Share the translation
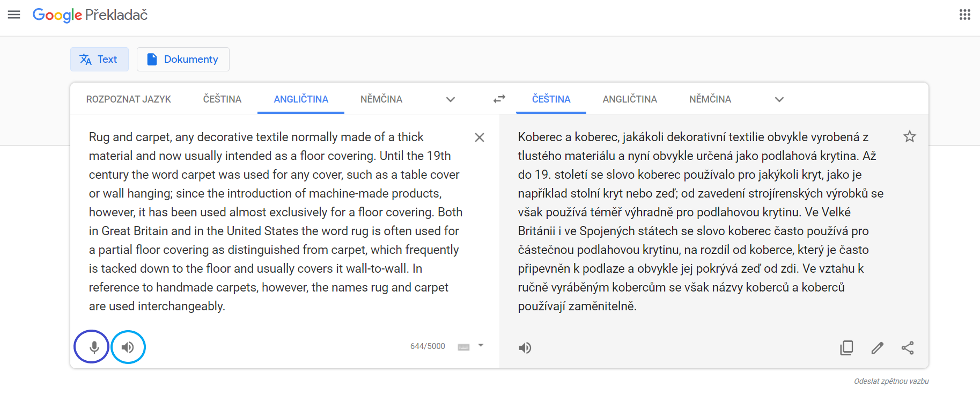This screenshot has height=408, width=980. click(x=908, y=348)
